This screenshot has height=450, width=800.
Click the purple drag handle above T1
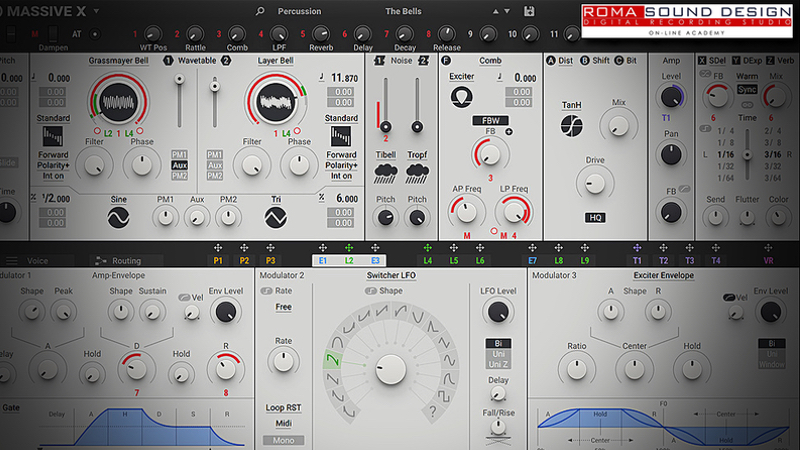(x=637, y=248)
